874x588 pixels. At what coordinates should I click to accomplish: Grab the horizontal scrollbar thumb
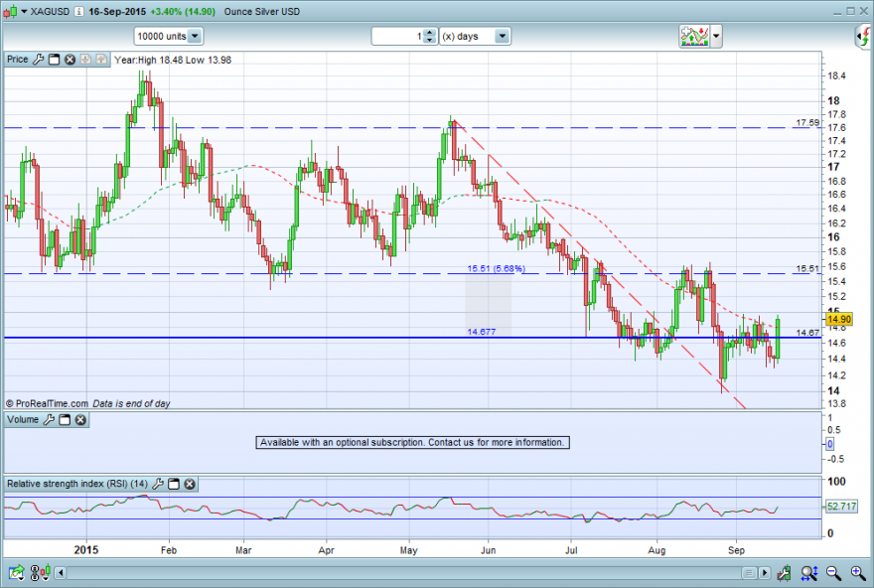749,573
